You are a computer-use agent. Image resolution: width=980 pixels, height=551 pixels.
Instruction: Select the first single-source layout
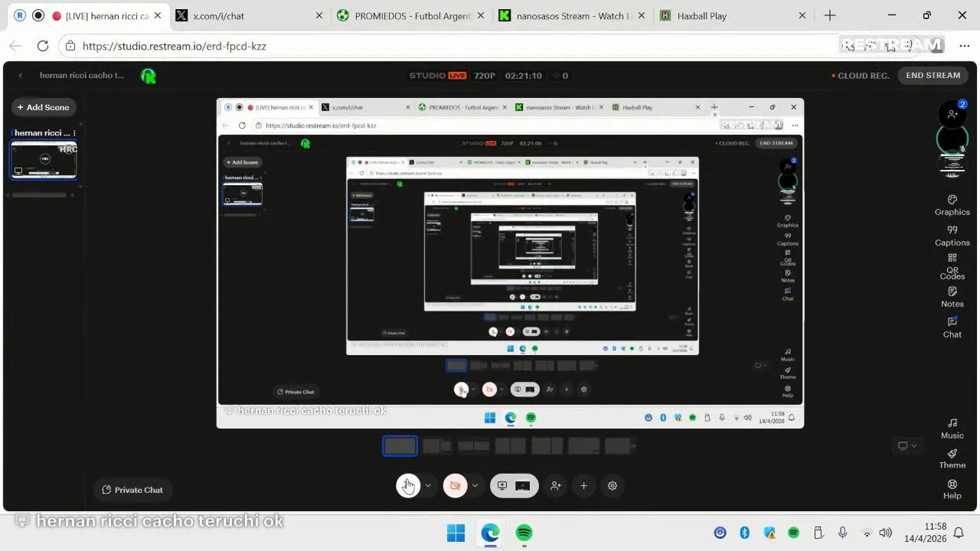point(400,445)
